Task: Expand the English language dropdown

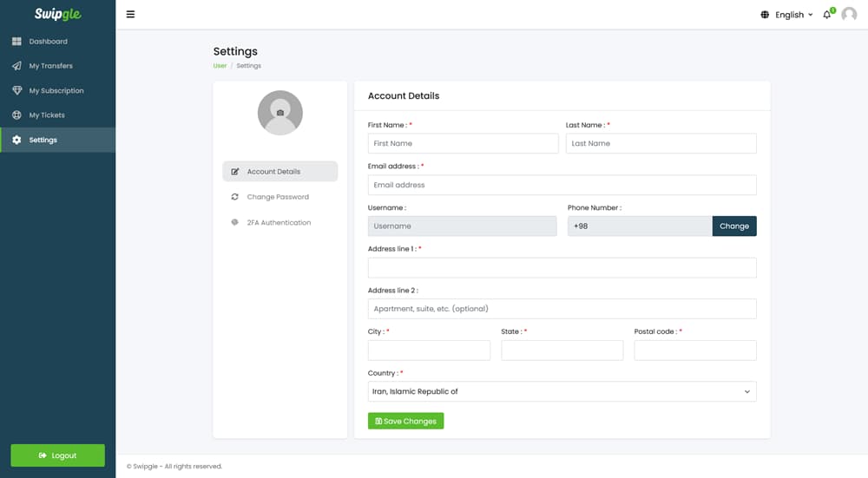Action: (794, 15)
